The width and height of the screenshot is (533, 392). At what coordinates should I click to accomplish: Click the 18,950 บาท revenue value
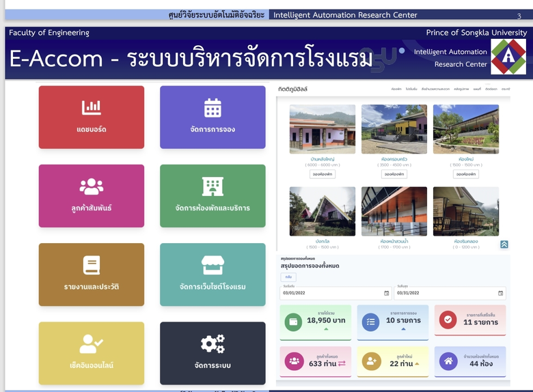click(x=326, y=320)
